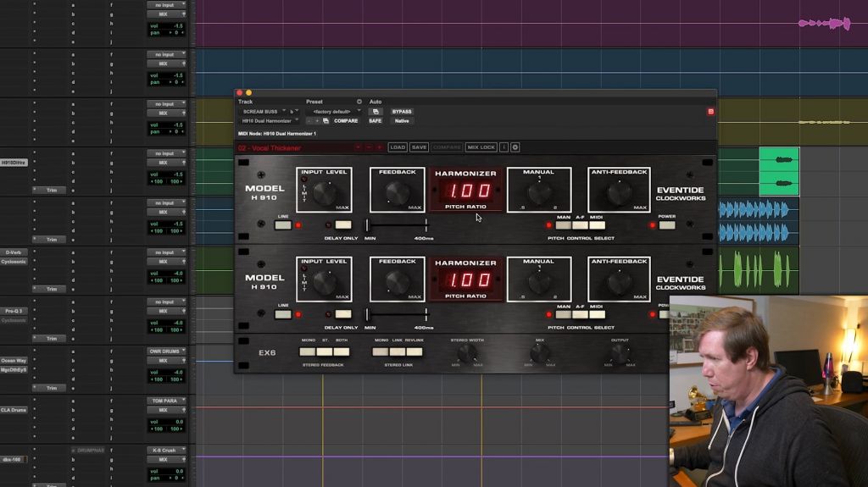This screenshot has width=868, height=487.
Task: Select MIDI pitch control on upper unit
Action: tap(597, 225)
